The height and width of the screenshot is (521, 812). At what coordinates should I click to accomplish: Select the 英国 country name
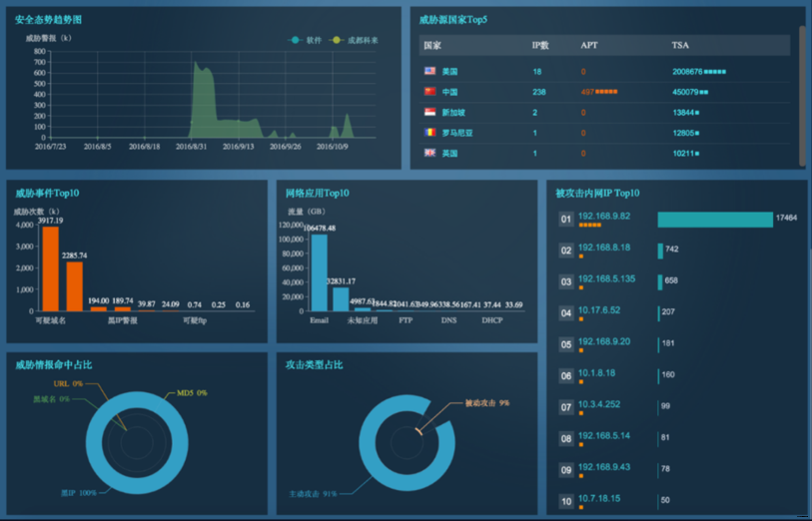click(x=449, y=153)
